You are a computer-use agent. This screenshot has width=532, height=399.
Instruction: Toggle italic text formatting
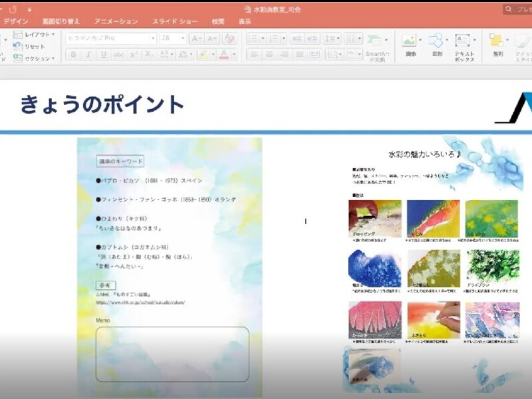tap(88, 55)
